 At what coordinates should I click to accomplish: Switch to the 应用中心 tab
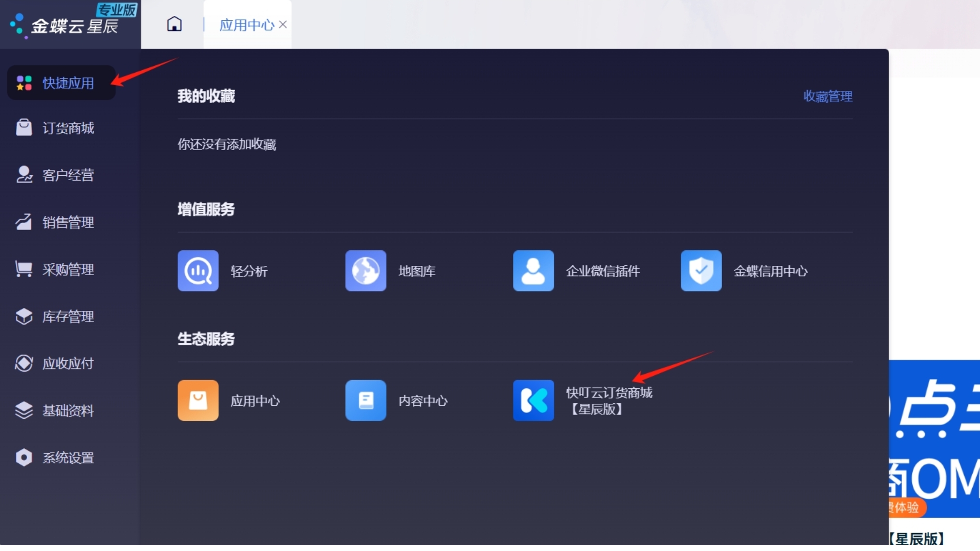pos(246,25)
